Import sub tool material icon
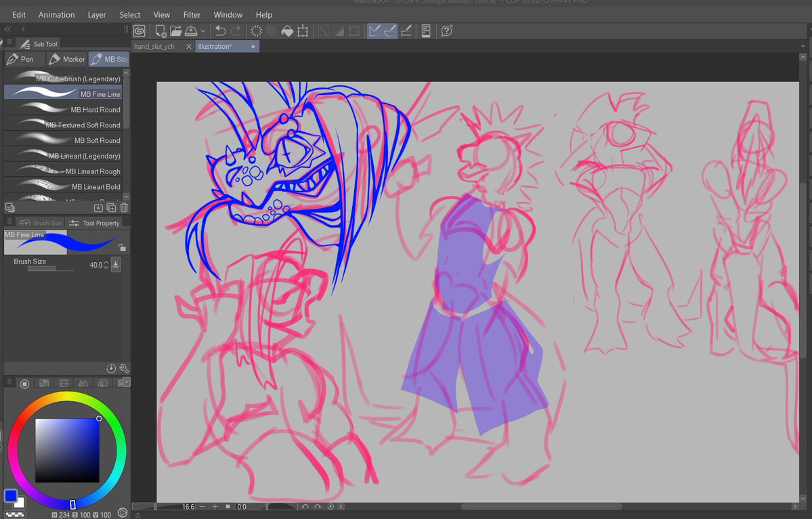The image size is (812, 519). coord(98,208)
